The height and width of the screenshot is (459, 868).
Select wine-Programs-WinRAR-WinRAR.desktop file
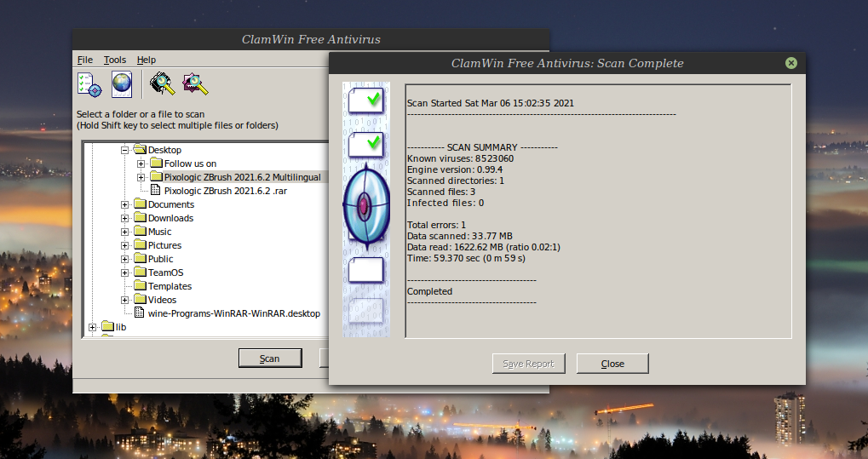click(x=234, y=313)
